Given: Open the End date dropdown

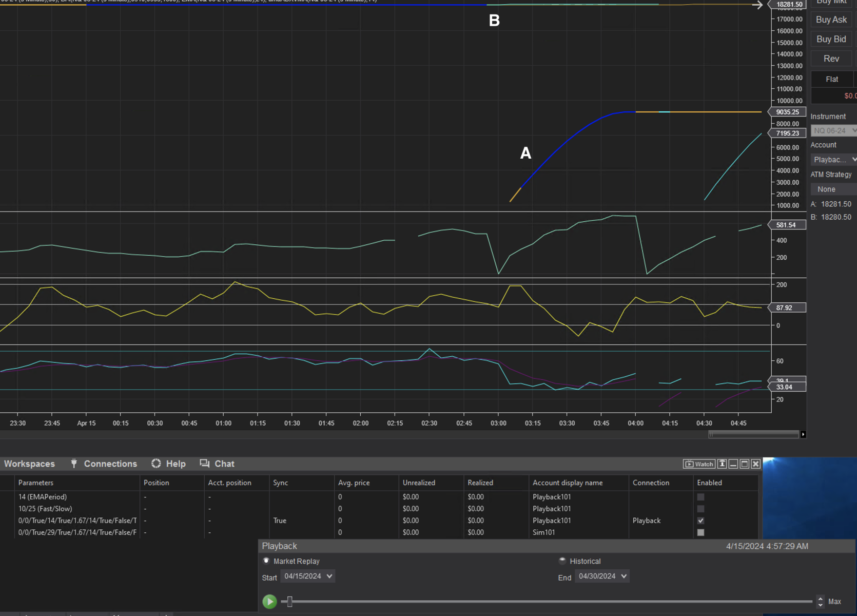Looking at the screenshot, I should (x=624, y=576).
